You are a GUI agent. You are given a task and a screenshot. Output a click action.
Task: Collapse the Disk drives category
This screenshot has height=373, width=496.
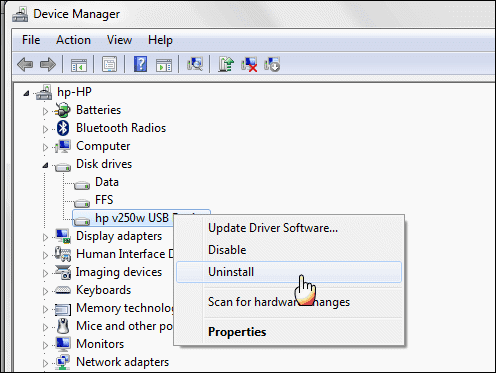45,165
